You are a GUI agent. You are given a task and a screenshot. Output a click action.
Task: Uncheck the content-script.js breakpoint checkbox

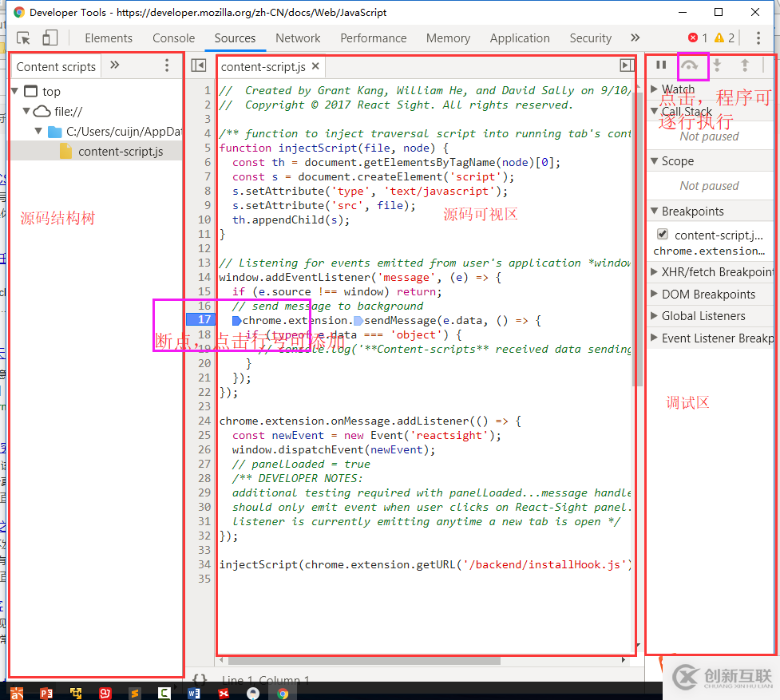[662, 234]
